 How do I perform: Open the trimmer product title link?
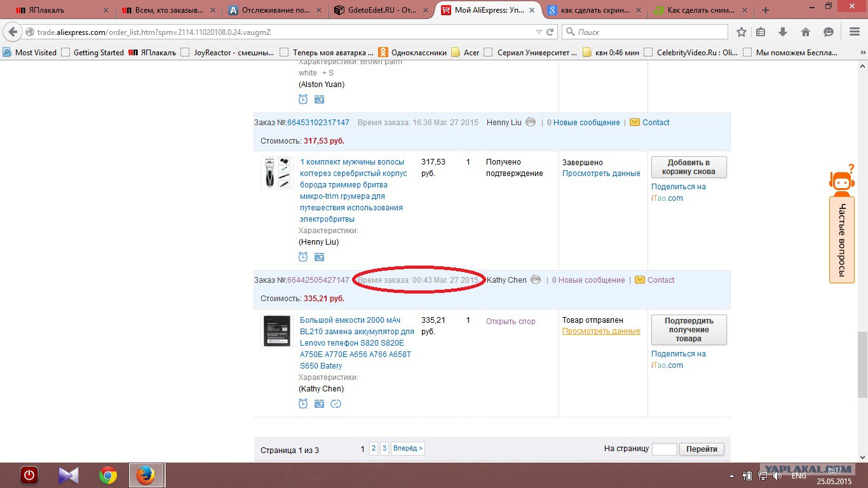[x=353, y=191]
